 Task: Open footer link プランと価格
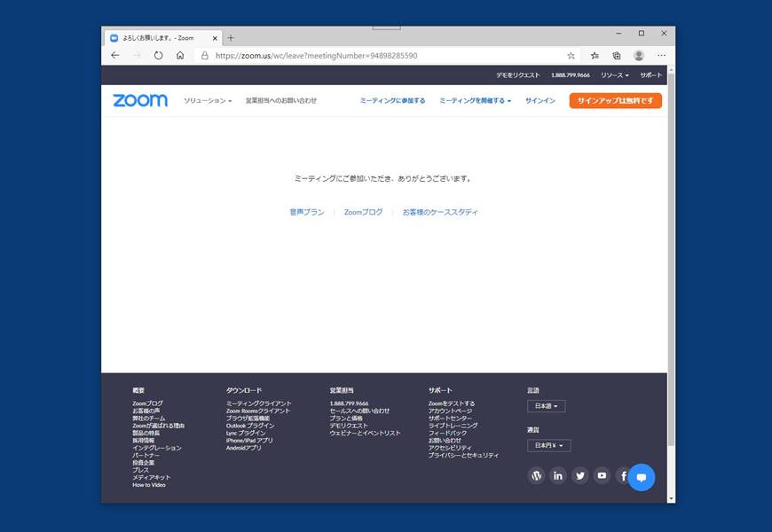tap(346, 419)
